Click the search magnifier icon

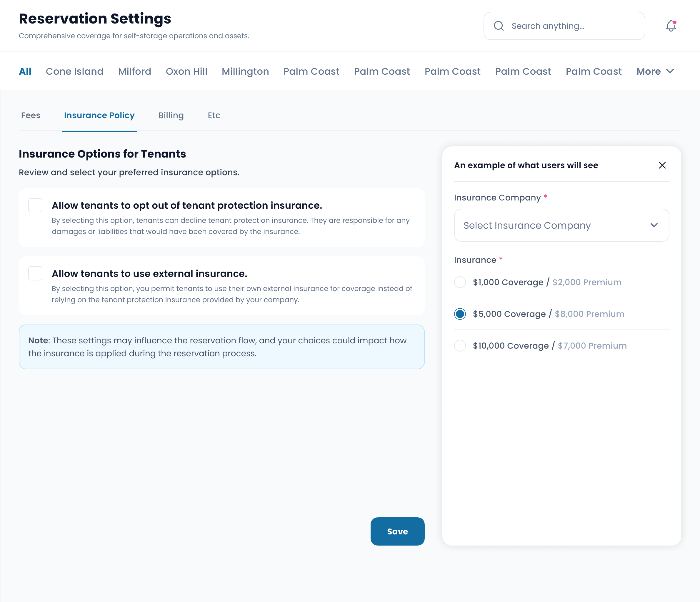499,26
